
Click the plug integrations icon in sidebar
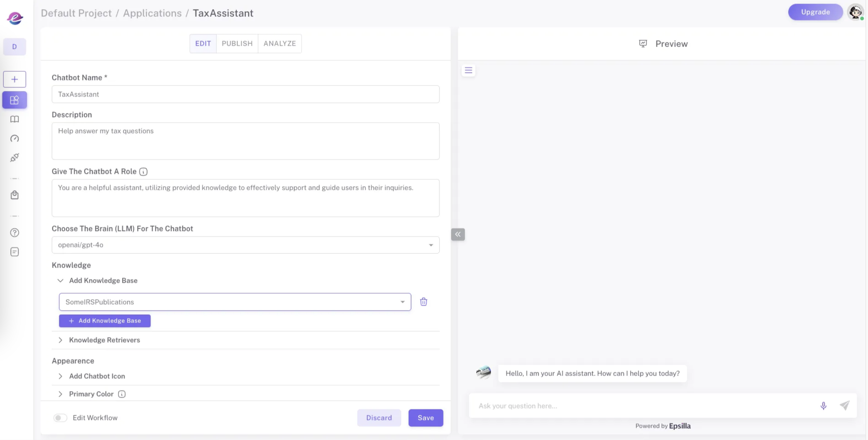pos(14,158)
